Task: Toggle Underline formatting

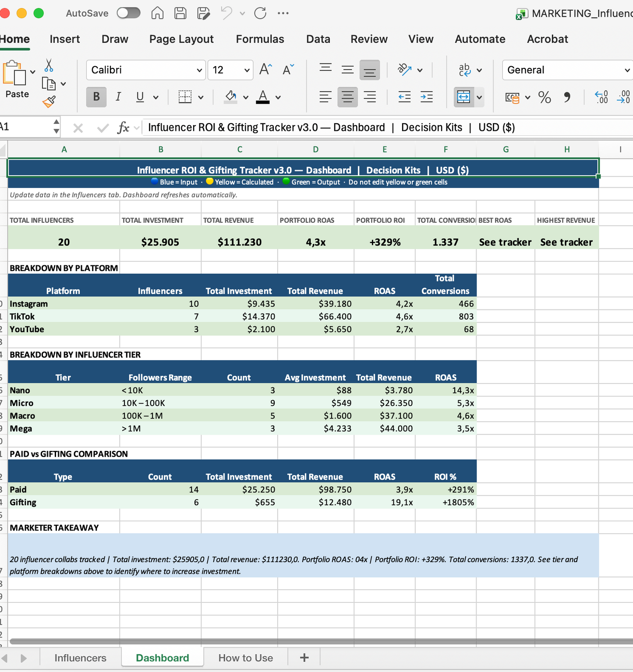Action: point(140,97)
